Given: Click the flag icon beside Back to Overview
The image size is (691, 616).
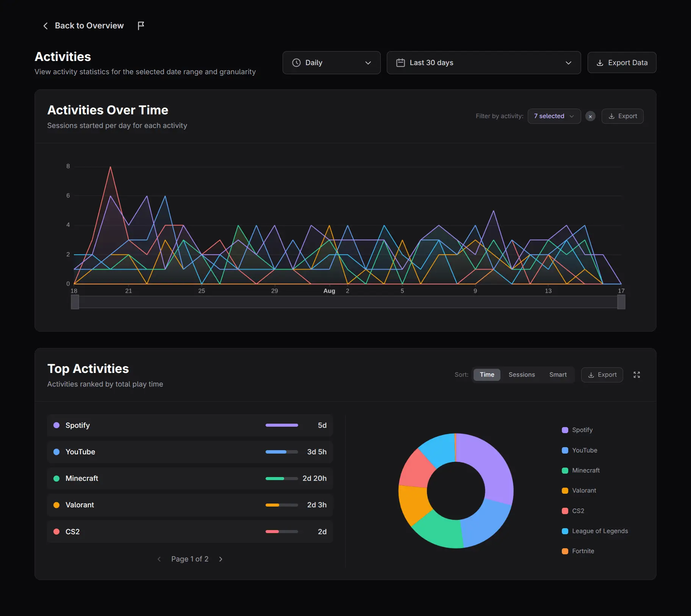Looking at the screenshot, I should tap(141, 25).
